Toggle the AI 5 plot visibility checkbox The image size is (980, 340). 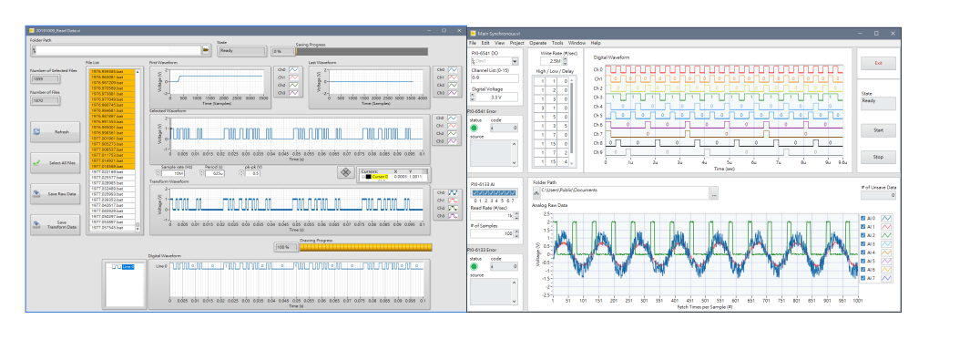pyautogui.click(x=863, y=261)
